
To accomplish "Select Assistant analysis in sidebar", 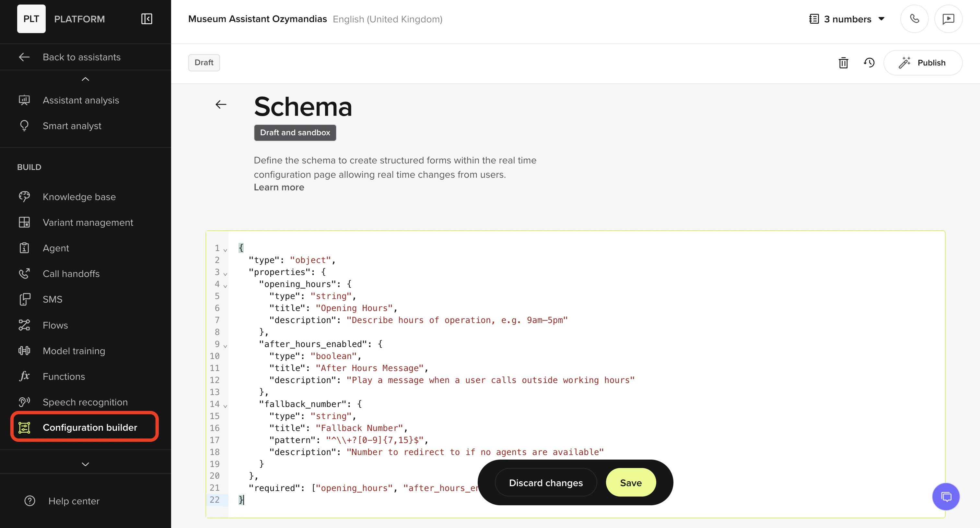I will [x=81, y=100].
